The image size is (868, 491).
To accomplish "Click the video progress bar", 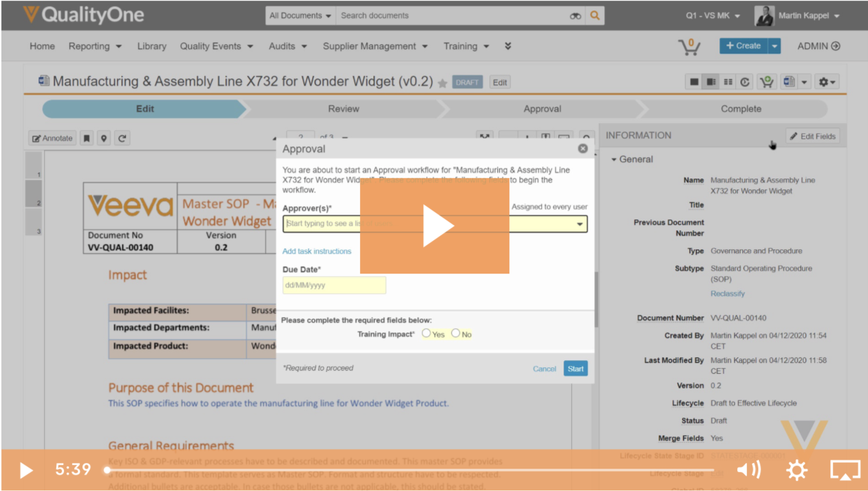I will point(409,471).
